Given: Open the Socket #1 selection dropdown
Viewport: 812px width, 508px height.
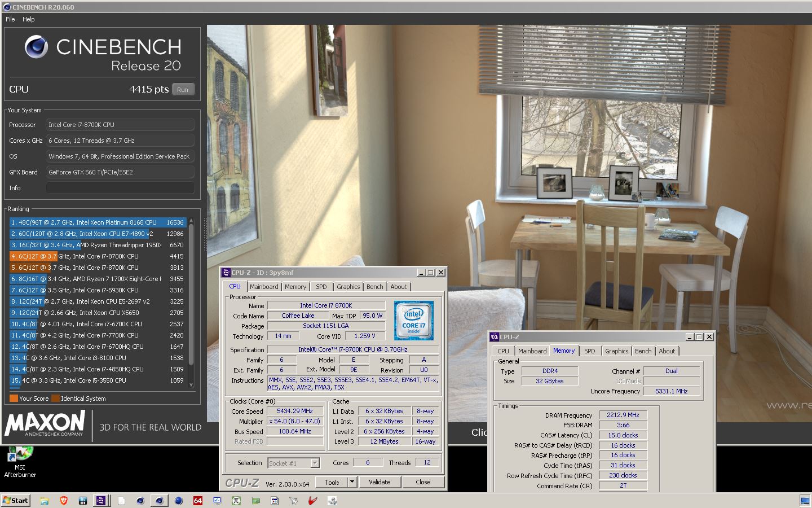Looking at the screenshot, I should (315, 463).
